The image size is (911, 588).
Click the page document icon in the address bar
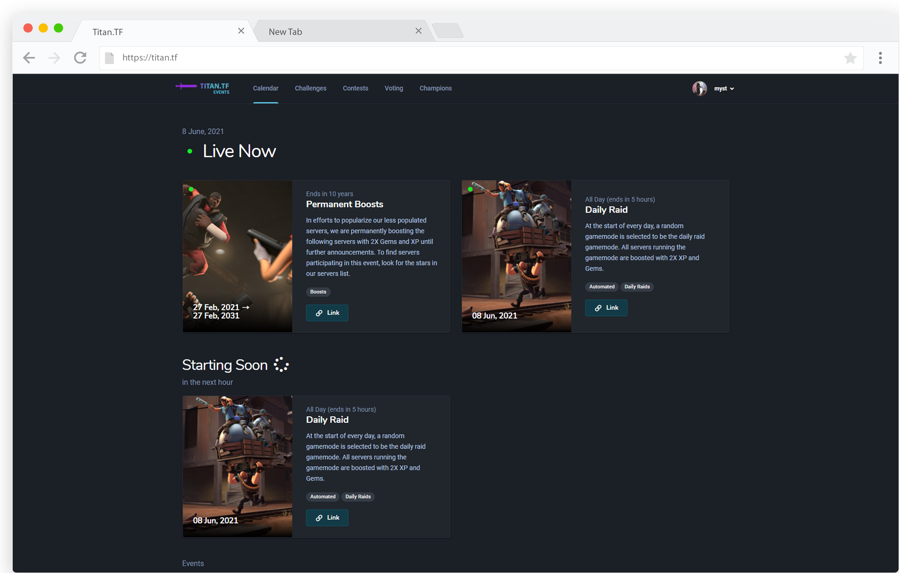(110, 58)
